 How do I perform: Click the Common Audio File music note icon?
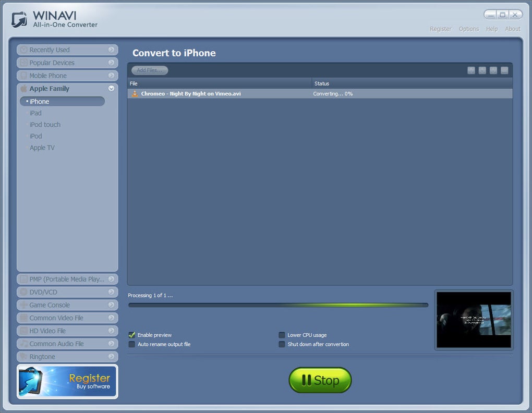(24, 344)
